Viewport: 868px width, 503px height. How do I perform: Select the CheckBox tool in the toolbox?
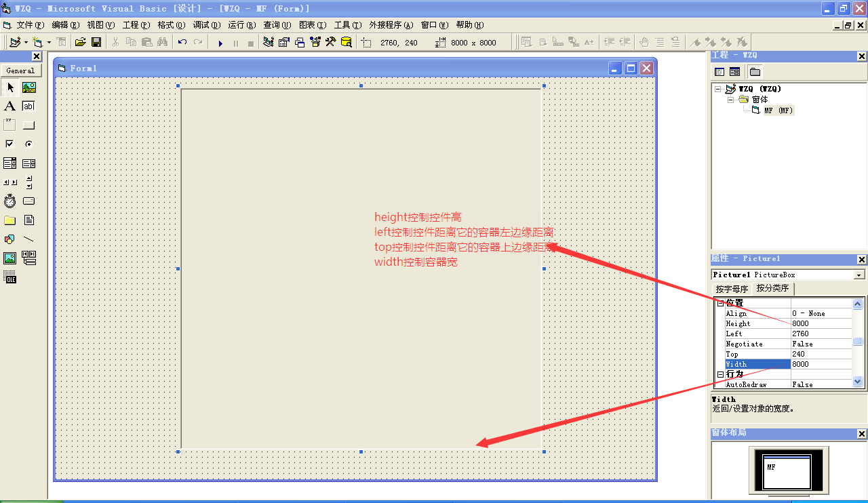coord(9,144)
